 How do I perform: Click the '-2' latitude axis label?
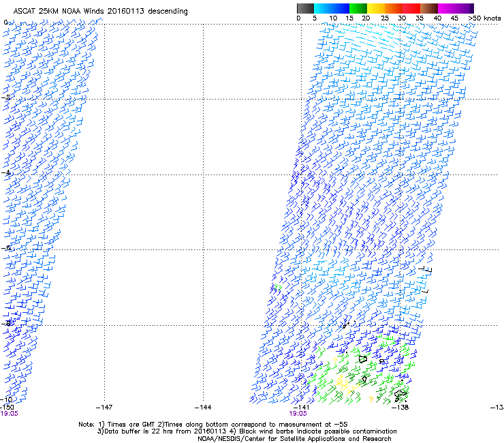pos(5,97)
